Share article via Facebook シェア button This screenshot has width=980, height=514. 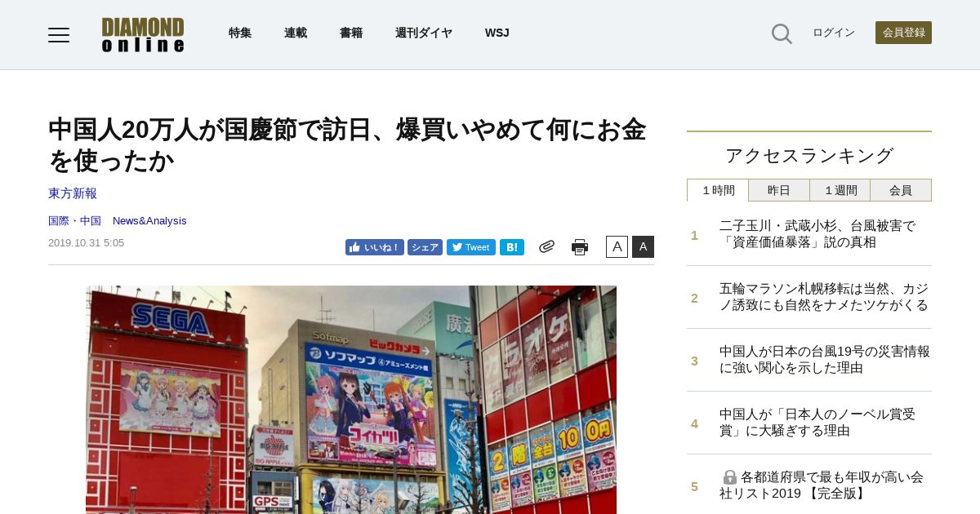coord(425,247)
